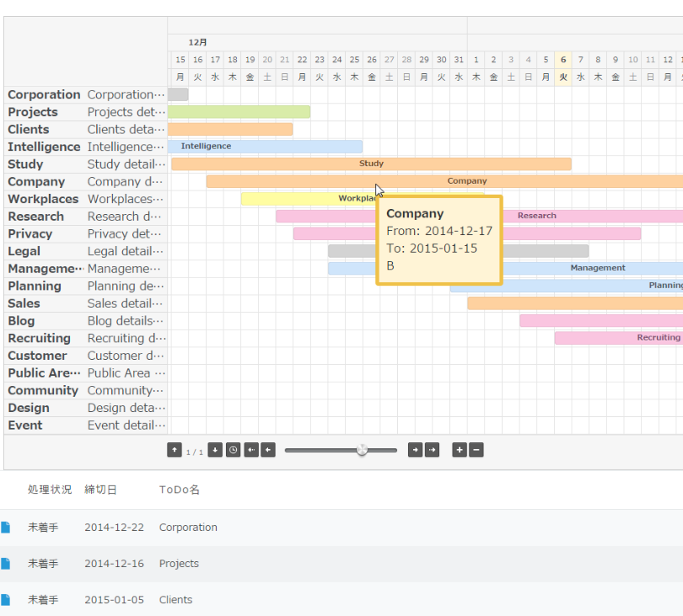
Task: Jump to now with the clock icon
Action: coord(233,451)
